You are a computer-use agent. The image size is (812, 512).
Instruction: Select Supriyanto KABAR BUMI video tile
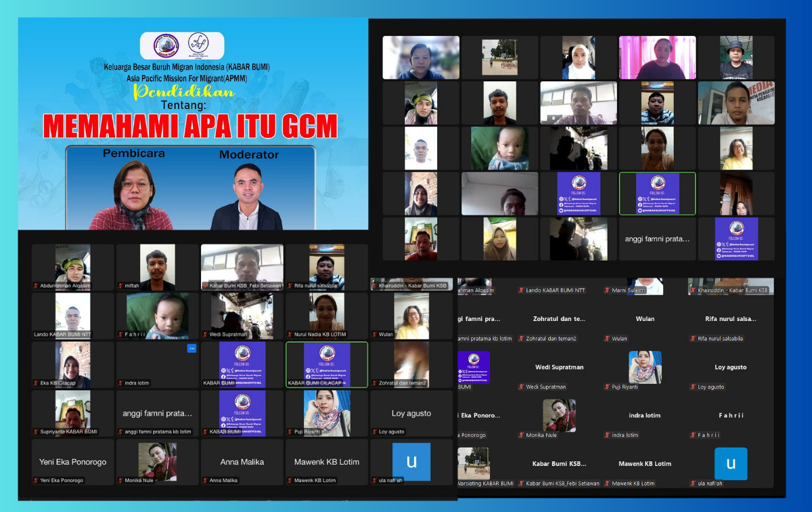(x=73, y=412)
